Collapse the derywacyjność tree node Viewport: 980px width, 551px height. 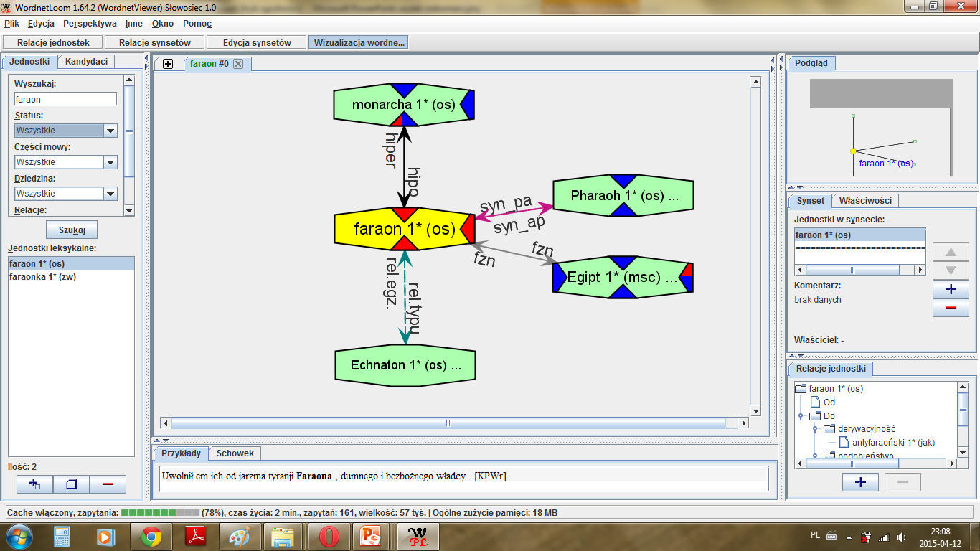[815, 429]
